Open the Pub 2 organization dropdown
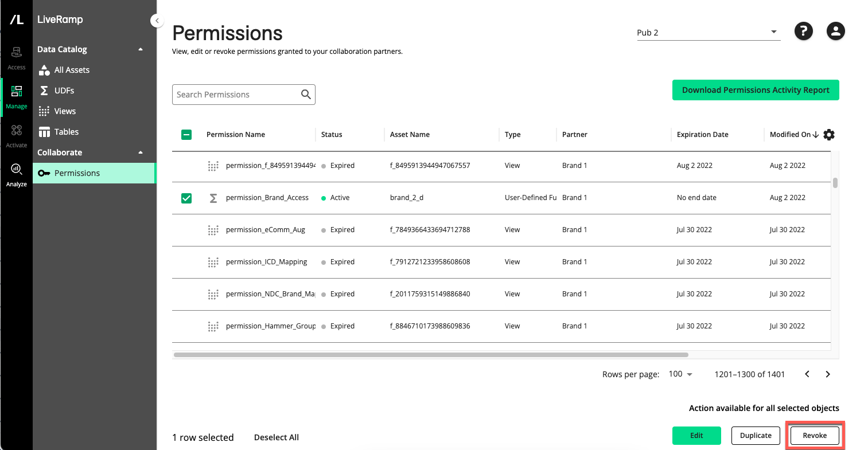Viewport: 868px width, 450px height. point(709,33)
